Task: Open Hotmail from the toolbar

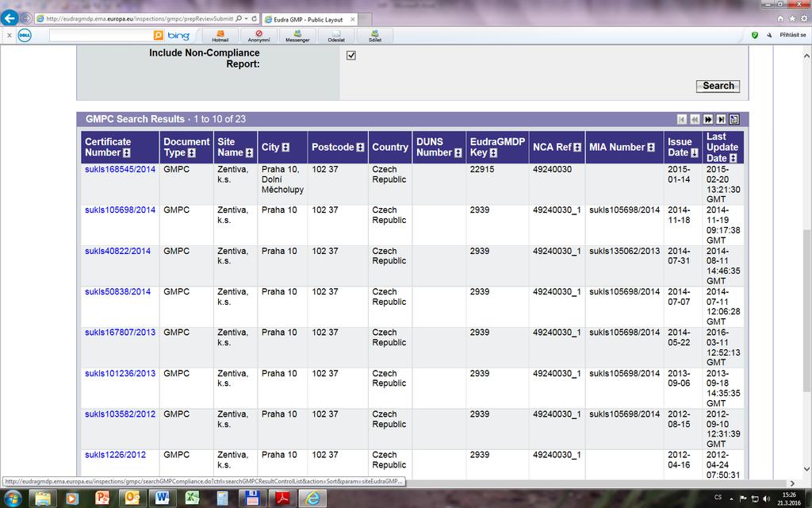Action: tap(220, 36)
